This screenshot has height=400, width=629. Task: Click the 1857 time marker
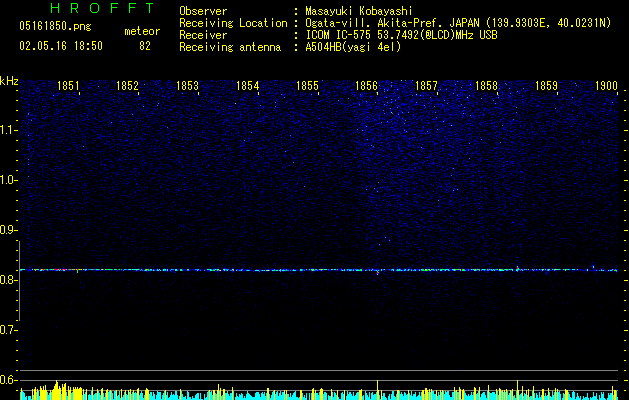pyautogui.click(x=426, y=86)
